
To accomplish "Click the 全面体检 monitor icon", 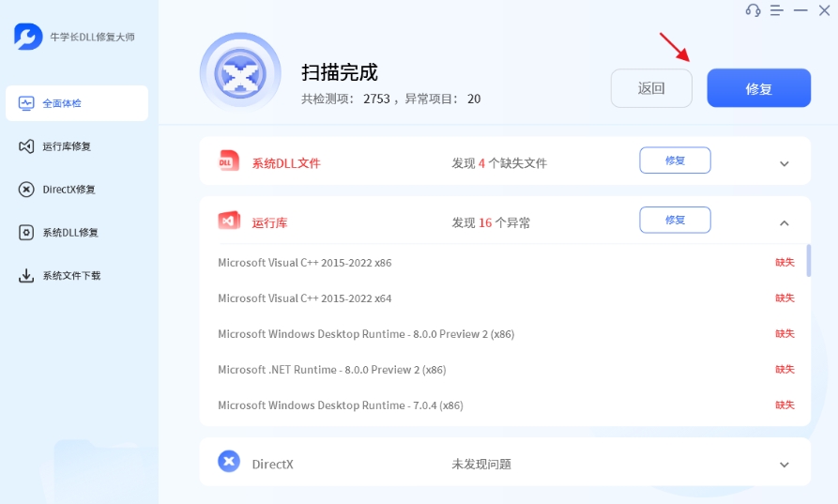I will (x=26, y=103).
